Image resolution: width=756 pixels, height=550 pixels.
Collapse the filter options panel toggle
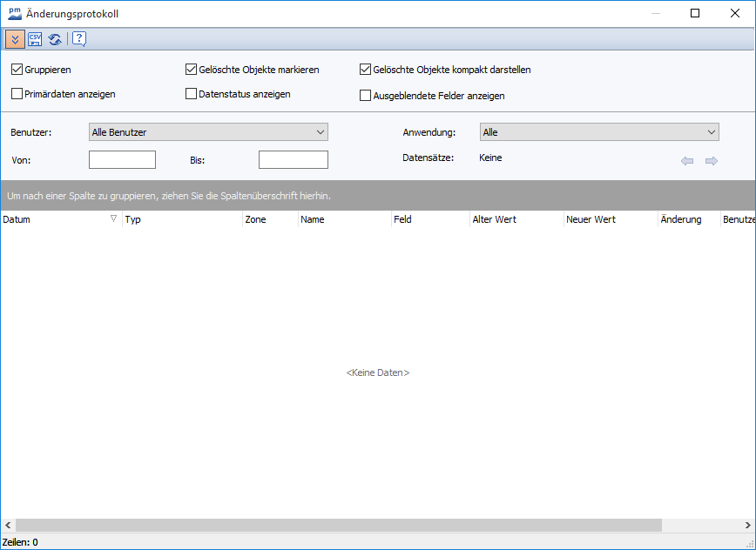(15, 39)
